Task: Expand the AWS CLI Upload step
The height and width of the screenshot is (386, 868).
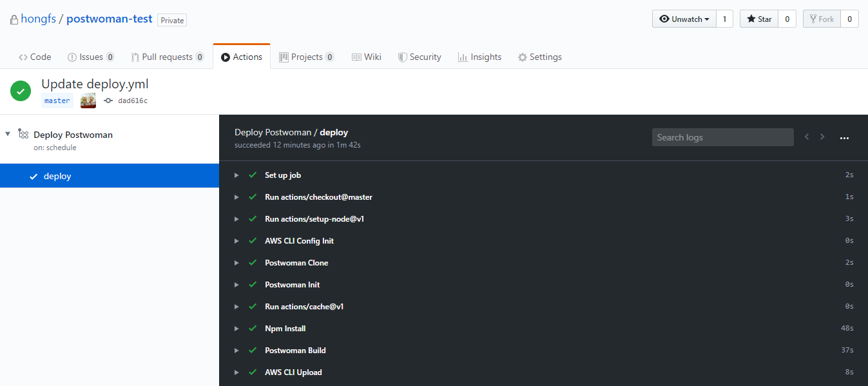Action: point(236,372)
